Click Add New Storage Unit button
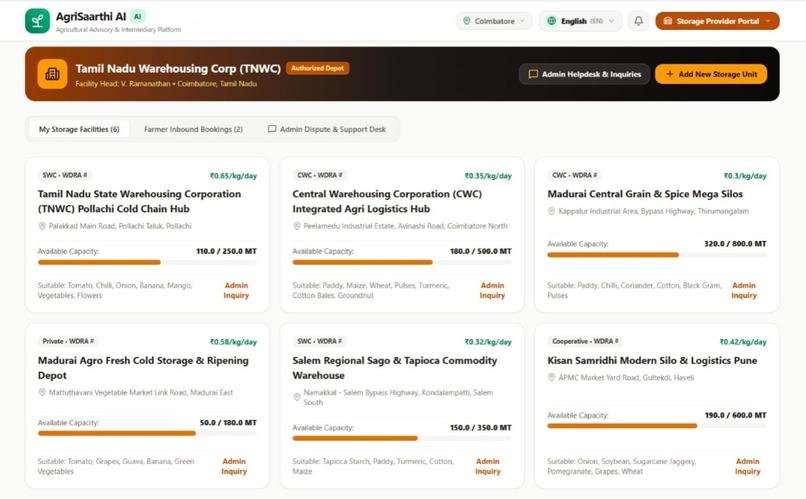The image size is (806, 499). [x=711, y=74]
